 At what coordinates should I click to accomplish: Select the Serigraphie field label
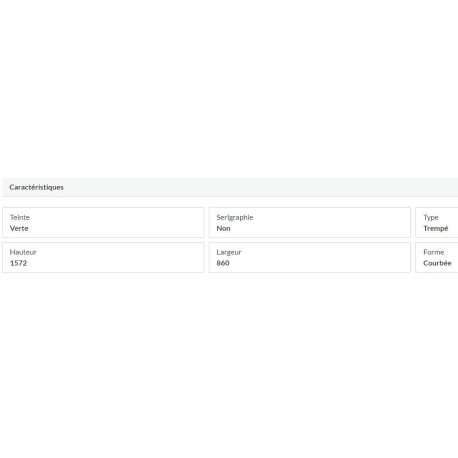click(235, 217)
